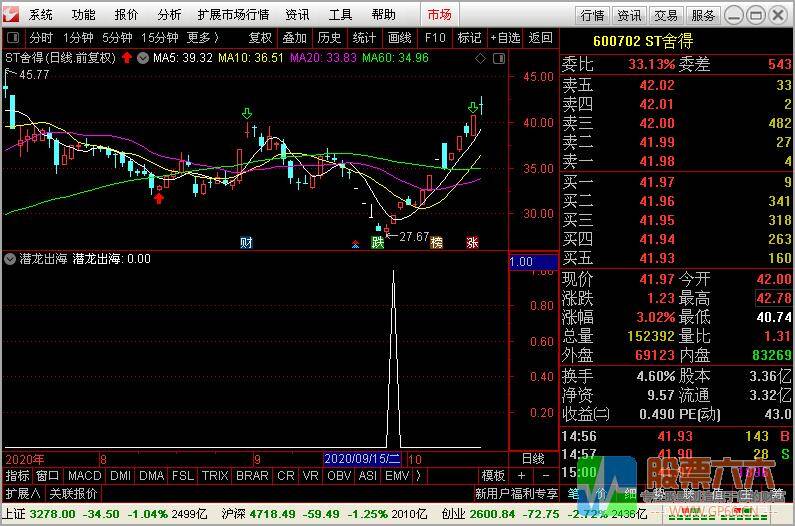Open the 分析 menu

[x=169, y=15]
